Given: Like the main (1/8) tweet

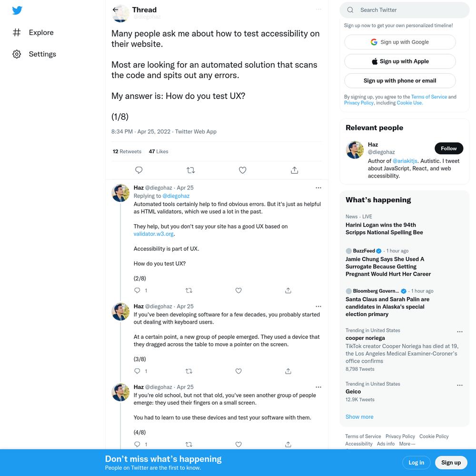Looking at the screenshot, I should click(x=243, y=170).
